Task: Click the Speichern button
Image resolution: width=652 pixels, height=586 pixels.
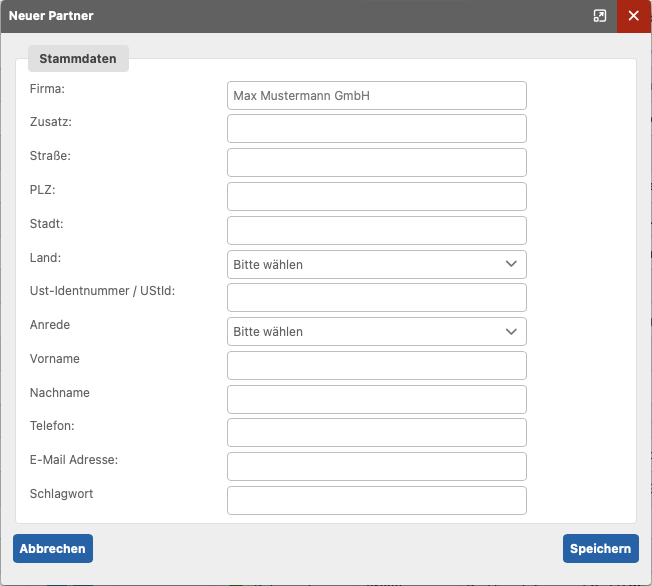Action: tap(601, 549)
